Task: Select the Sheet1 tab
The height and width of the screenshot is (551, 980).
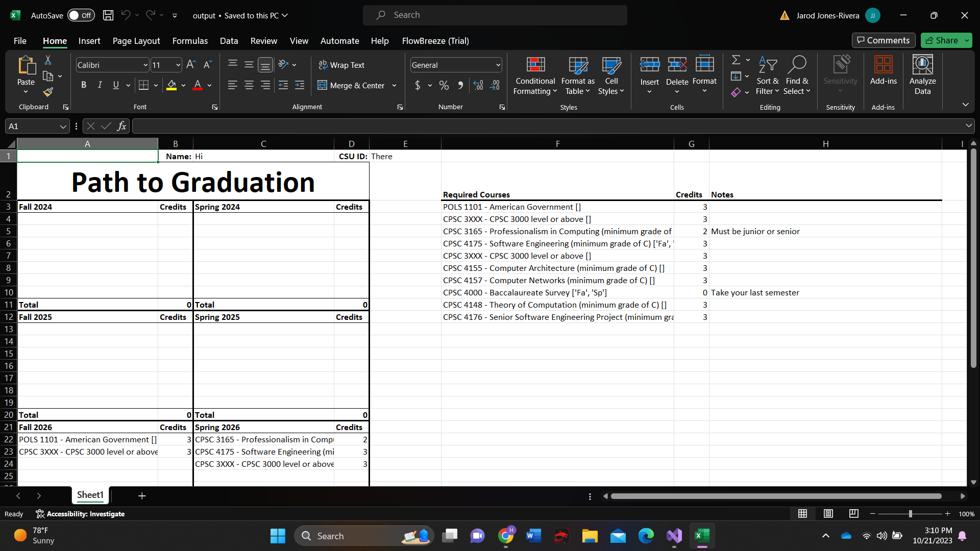Action: click(90, 495)
